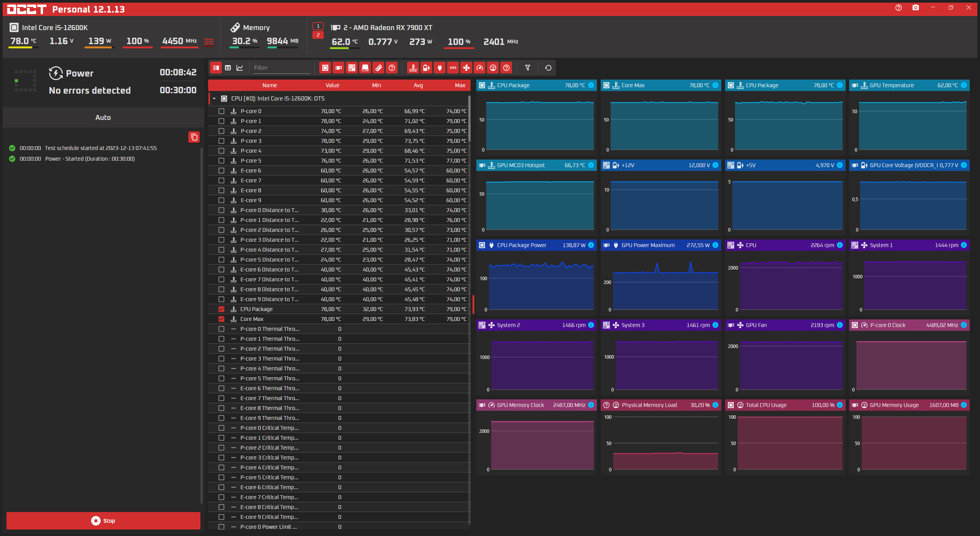This screenshot has height=536, width=980.
Task: Open the help icon in title bar
Action: (x=899, y=8)
